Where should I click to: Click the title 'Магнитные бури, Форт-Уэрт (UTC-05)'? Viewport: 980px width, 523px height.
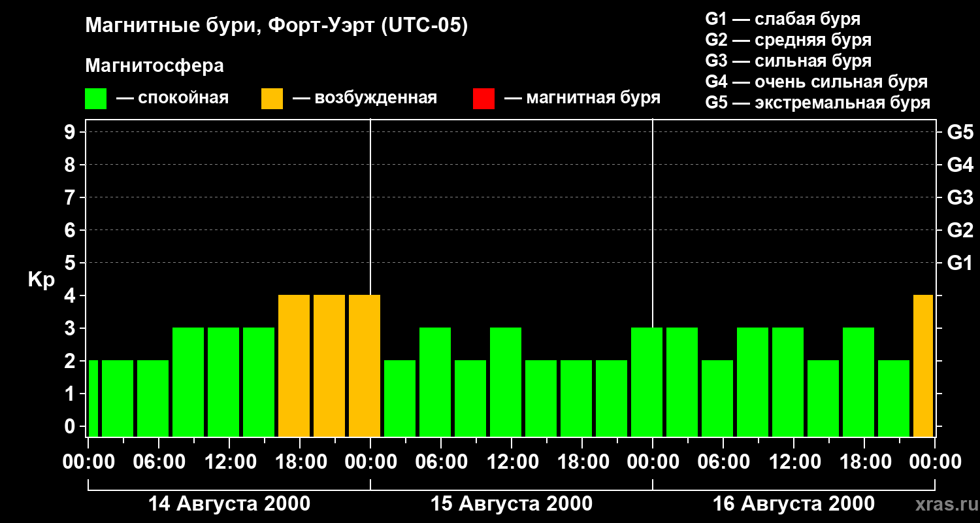pyautogui.click(x=277, y=26)
